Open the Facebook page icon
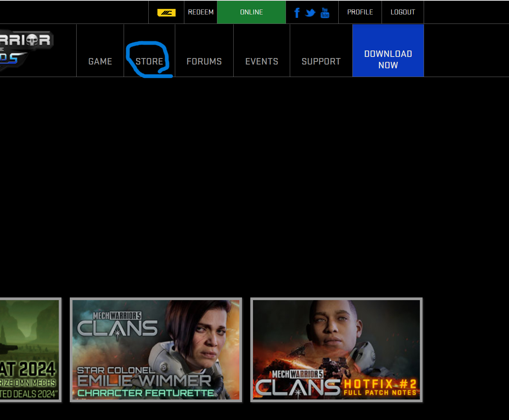The width and height of the screenshot is (509, 420). pos(297,13)
